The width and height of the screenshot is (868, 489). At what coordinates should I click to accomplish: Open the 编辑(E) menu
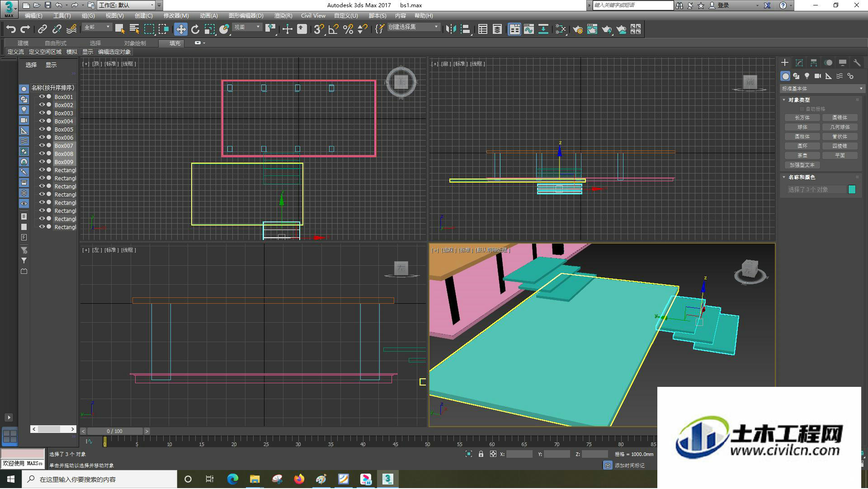click(x=33, y=15)
